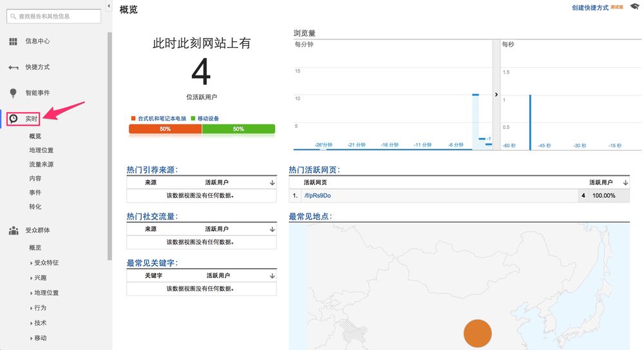The width and height of the screenshot is (644, 350).
Task: Click the per-second pageview spike bar
Action: [530, 122]
